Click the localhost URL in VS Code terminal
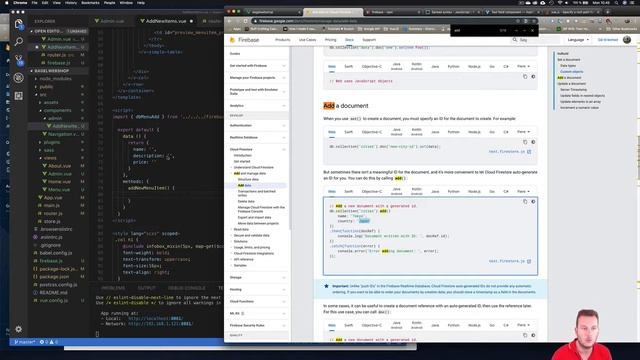The width and height of the screenshot is (640, 360). 156,318
